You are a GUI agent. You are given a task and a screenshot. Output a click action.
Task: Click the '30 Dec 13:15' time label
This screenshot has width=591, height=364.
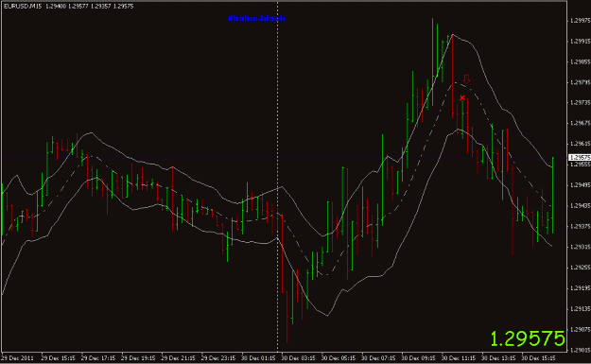498,358
